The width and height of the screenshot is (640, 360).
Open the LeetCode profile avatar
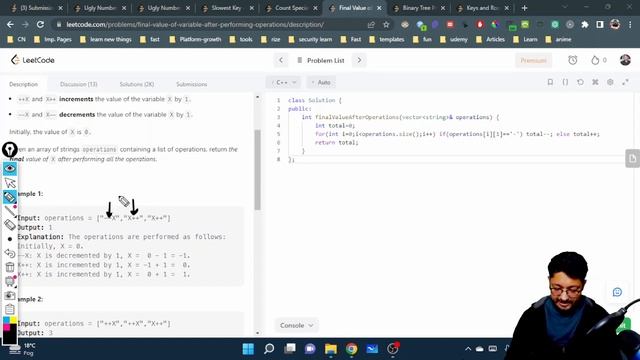tap(625, 60)
